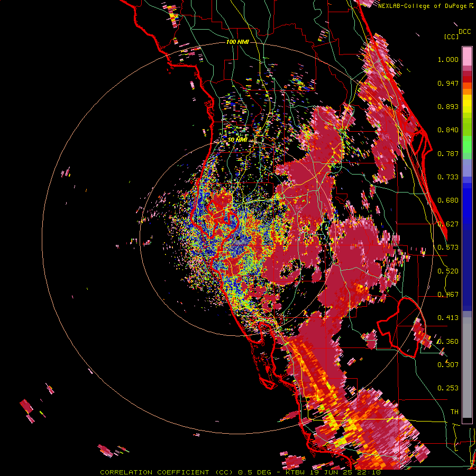476x476 pixels.
Task: Click the DCC product code label
Action: [x=464, y=32]
